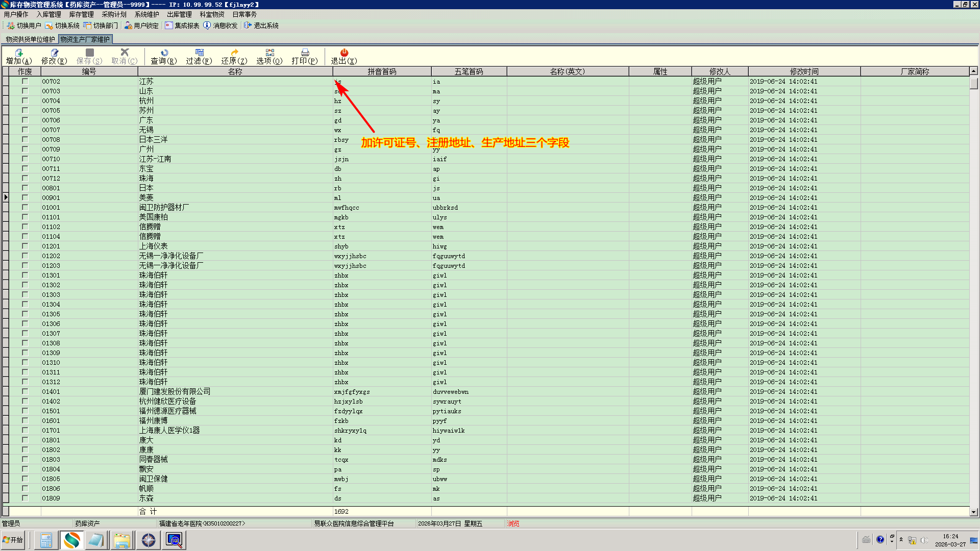Tick the 作废 checkbox for row 01401

pyautogui.click(x=24, y=391)
